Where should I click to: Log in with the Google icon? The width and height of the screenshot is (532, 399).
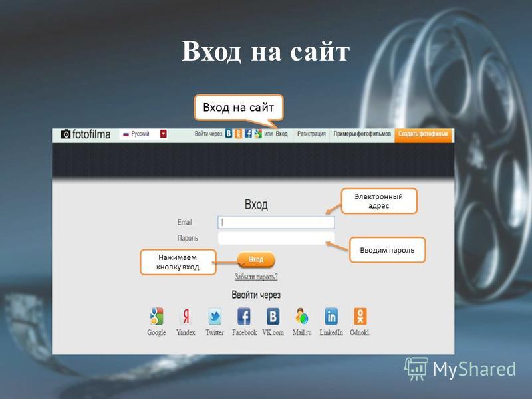[156, 317]
